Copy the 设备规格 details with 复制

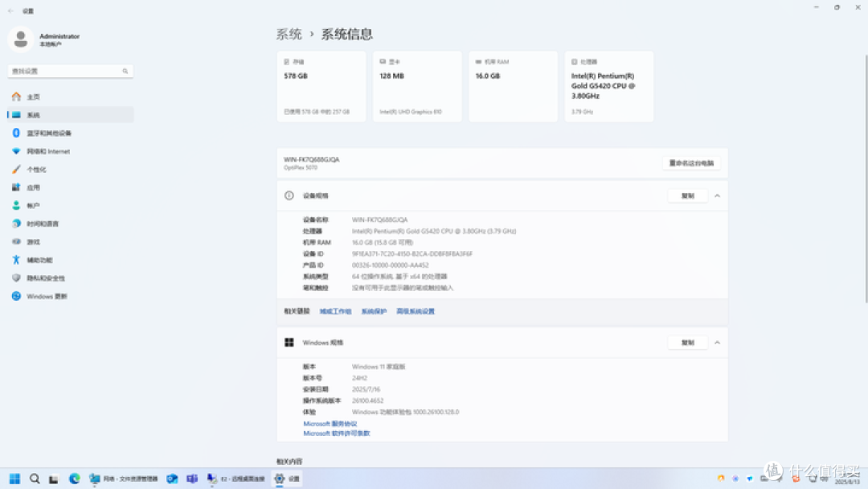687,196
